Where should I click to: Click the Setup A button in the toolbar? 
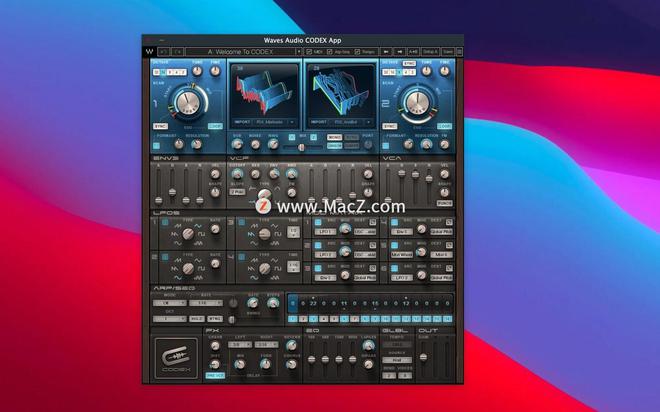pos(430,51)
